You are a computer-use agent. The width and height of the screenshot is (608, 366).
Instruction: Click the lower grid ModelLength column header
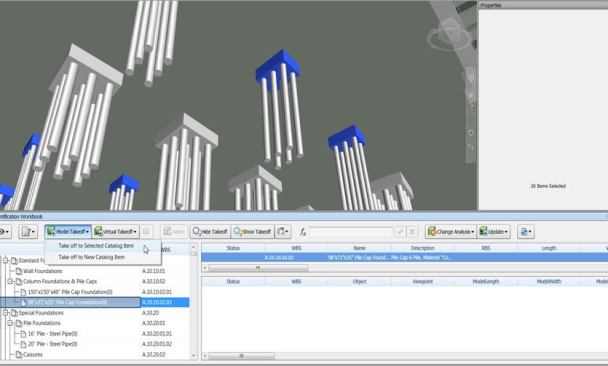(x=486, y=281)
